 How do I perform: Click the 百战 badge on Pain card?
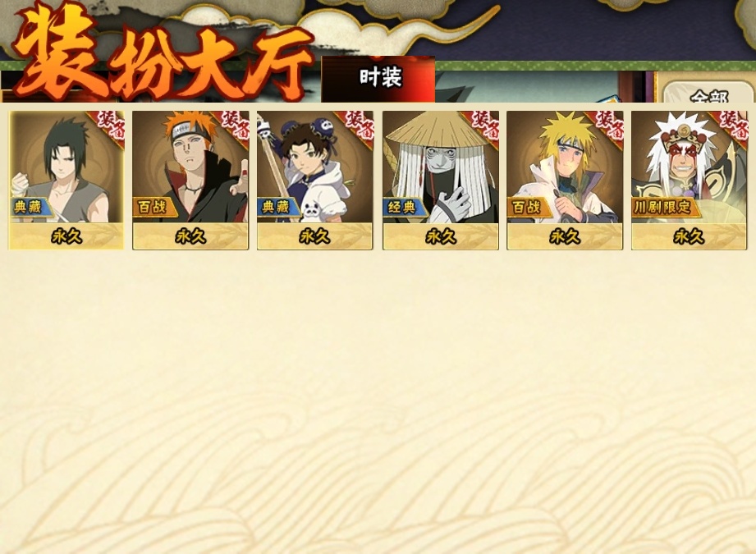pyautogui.click(x=153, y=208)
